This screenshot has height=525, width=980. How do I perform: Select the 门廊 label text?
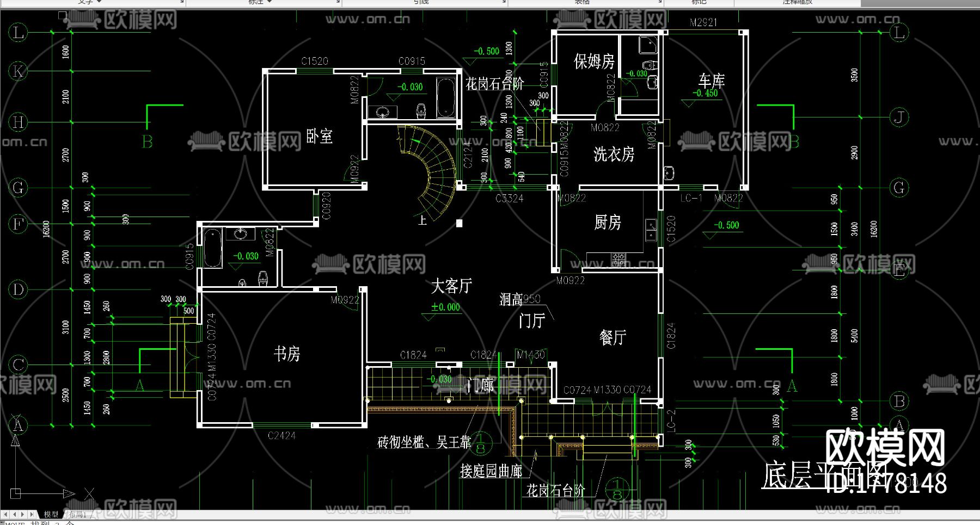pyautogui.click(x=481, y=385)
